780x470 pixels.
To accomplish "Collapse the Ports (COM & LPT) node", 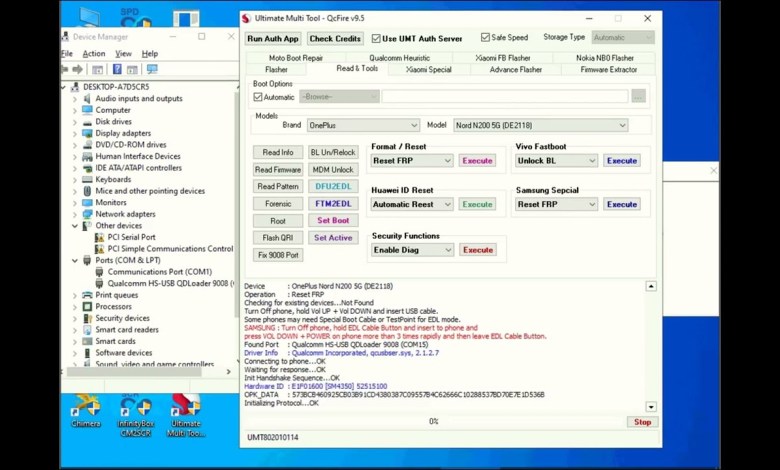I will click(x=75, y=260).
